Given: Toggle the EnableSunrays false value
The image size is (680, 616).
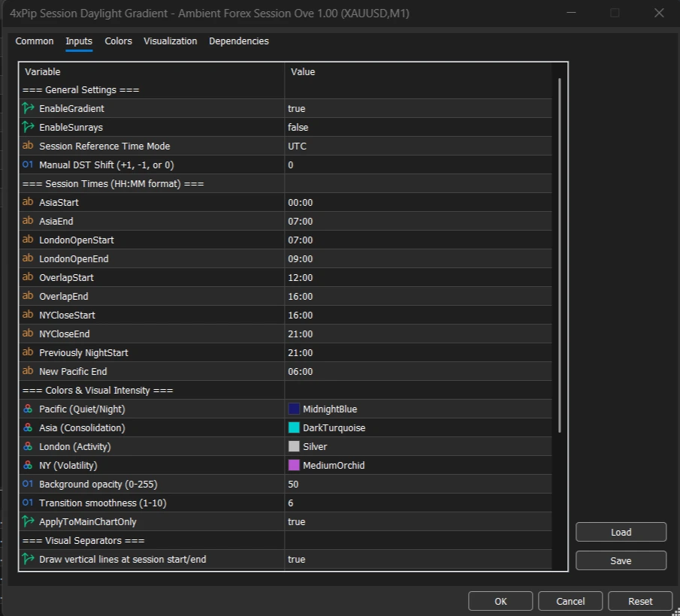Looking at the screenshot, I should click(x=298, y=127).
